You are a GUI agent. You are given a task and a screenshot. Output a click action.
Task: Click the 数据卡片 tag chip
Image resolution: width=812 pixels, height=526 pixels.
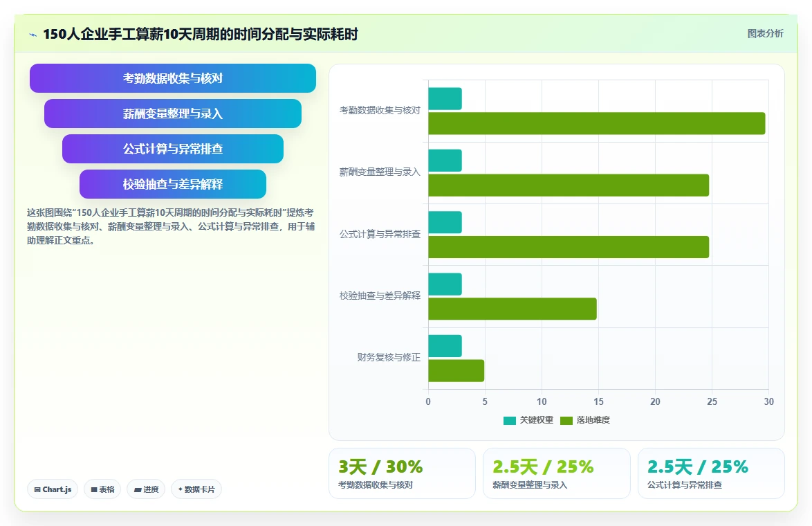click(196, 489)
